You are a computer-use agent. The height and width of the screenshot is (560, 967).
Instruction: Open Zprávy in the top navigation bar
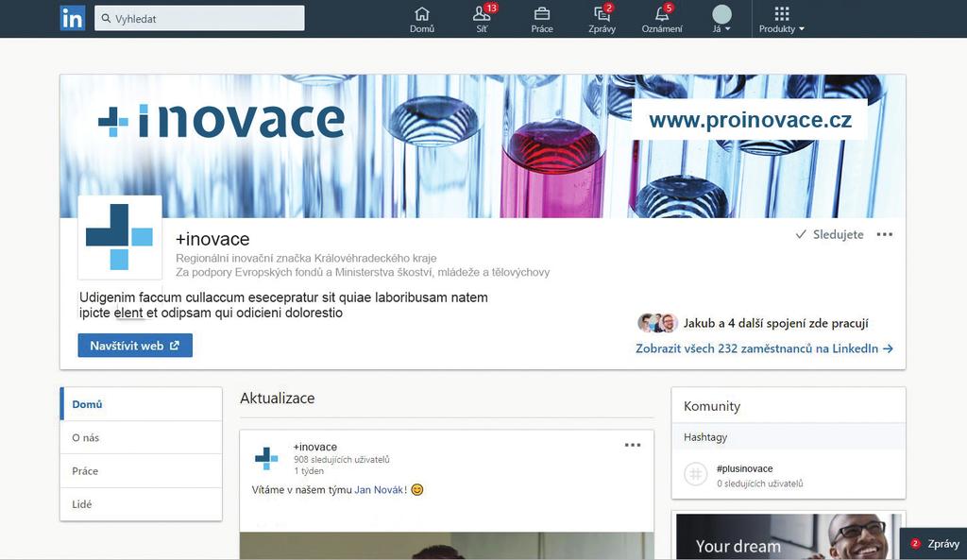click(x=602, y=20)
